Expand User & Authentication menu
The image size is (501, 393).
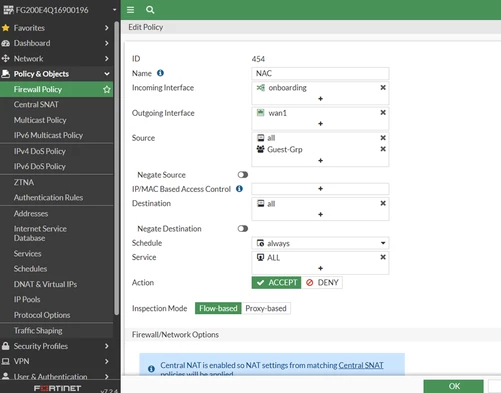tap(107, 376)
